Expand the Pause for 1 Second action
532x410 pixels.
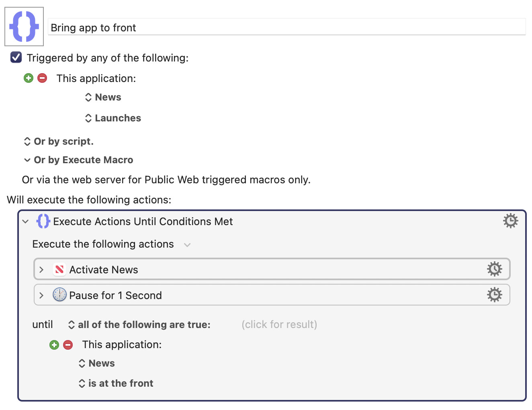(x=41, y=295)
